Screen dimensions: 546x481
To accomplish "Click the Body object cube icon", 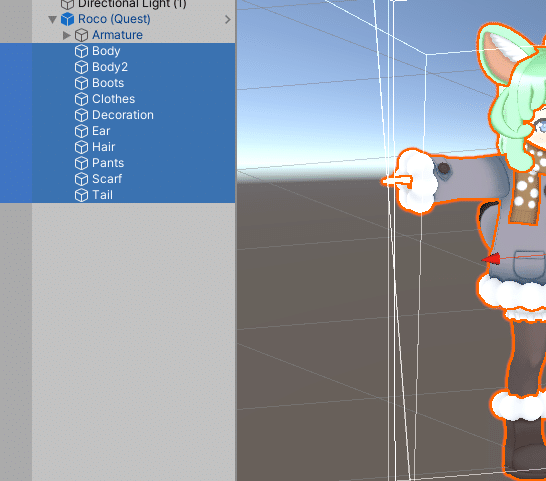I will click(81, 51).
